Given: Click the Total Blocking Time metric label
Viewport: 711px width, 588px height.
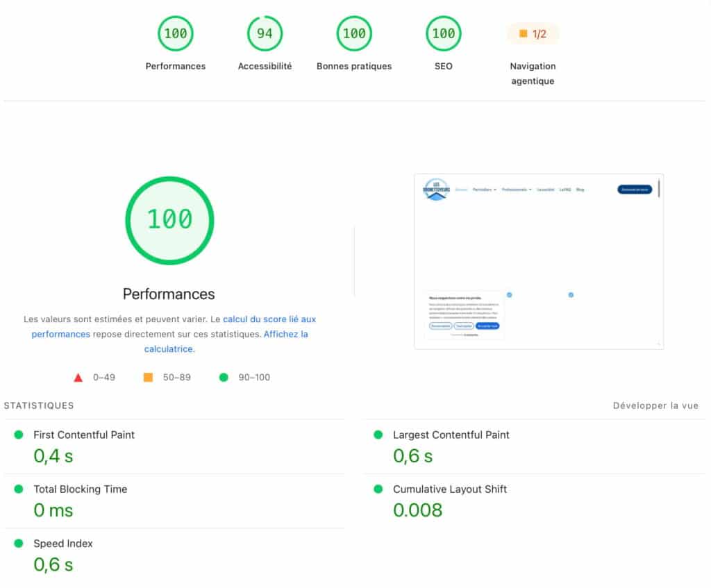Looking at the screenshot, I should [x=81, y=489].
